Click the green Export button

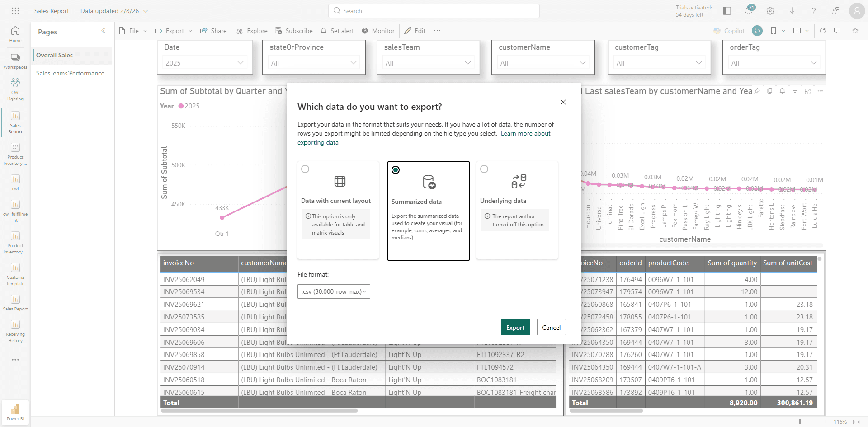click(515, 328)
